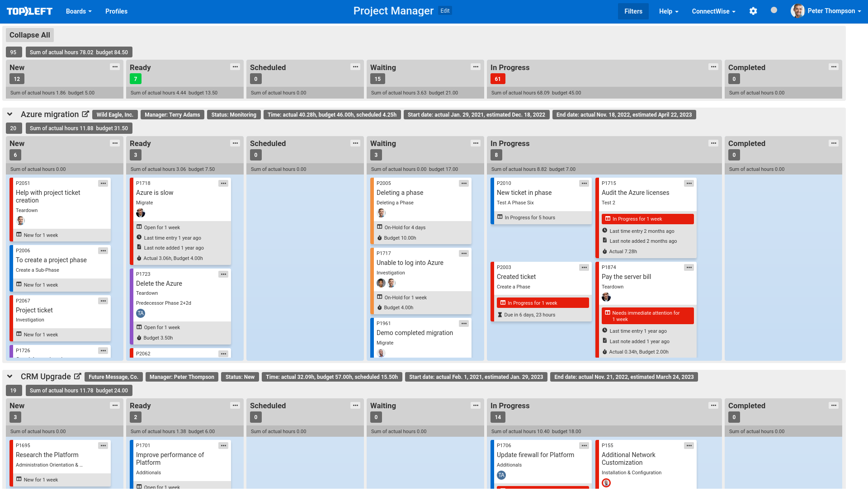Click Status: Monitoring tag
The image size is (868, 491).
pyautogui.click(x=234, y=115)
